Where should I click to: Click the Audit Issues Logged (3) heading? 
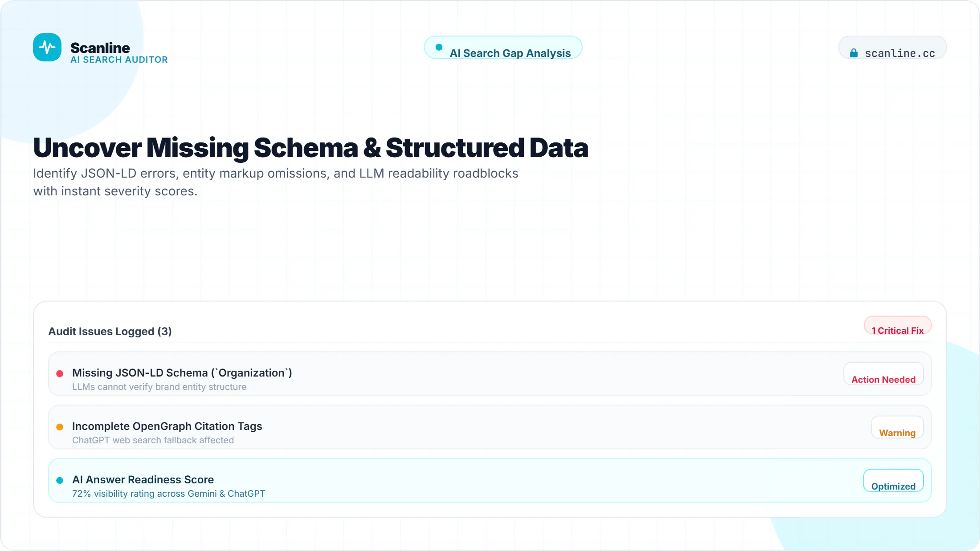[110, 332]
